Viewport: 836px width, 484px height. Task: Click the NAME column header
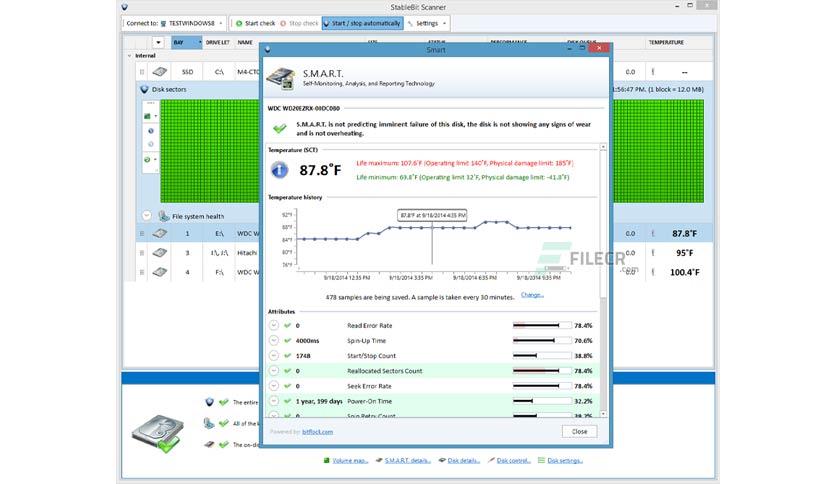pyautogui.click(x=245, y=43)
